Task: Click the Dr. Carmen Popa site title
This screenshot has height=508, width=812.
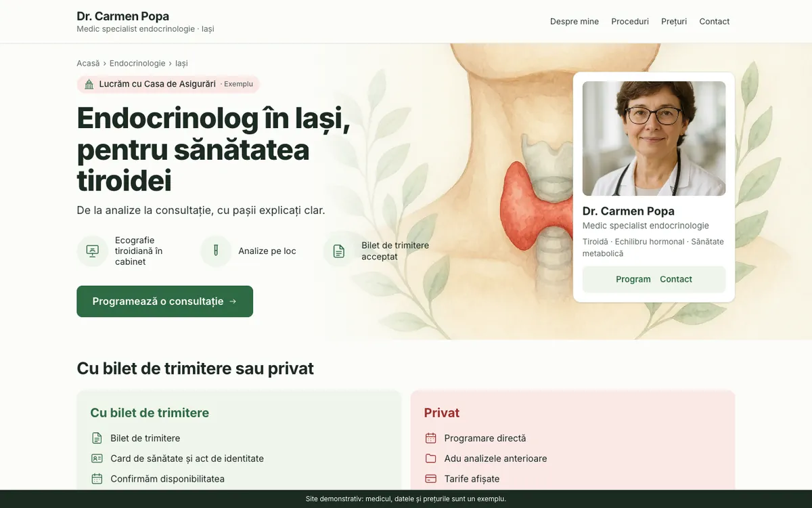Action: coord(123,16)
